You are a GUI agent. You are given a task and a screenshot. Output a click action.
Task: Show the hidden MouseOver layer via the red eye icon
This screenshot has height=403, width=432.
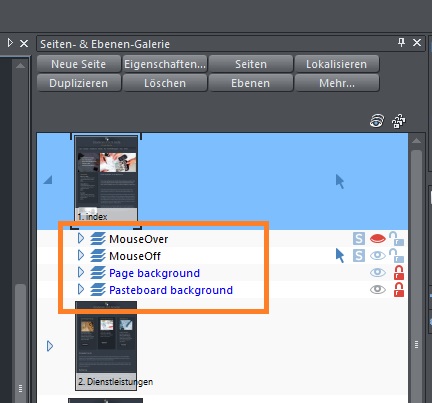coord(378,239)
